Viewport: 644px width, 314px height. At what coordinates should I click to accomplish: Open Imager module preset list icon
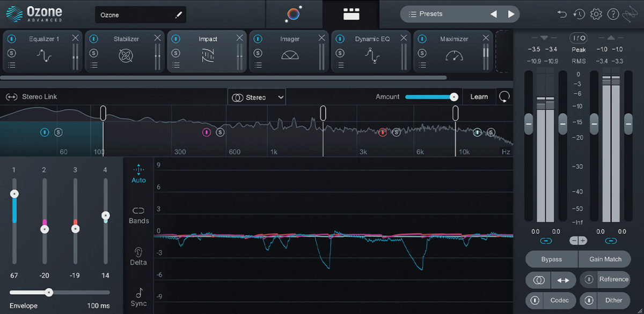coord(258,65)
